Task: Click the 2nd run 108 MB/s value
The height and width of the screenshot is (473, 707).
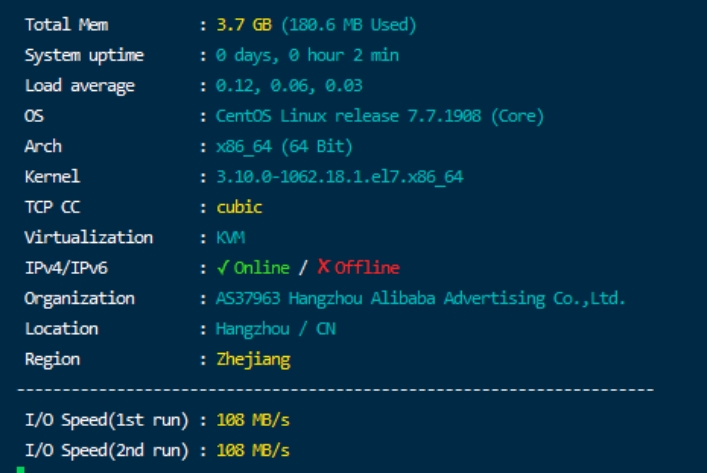Action: (x=253, y=449)
